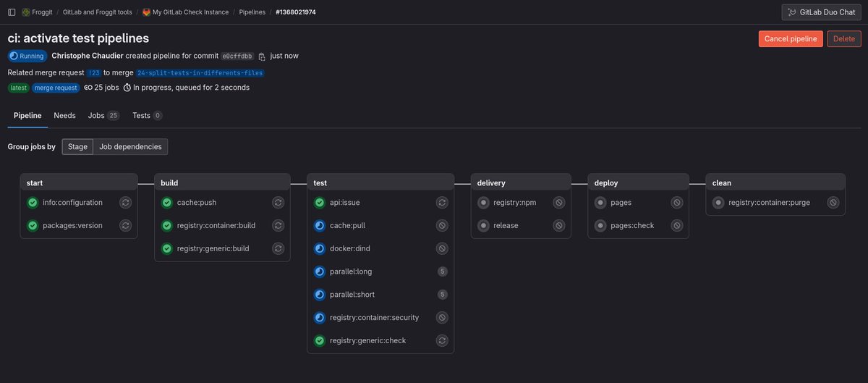Open the release job

coord(506,225)
